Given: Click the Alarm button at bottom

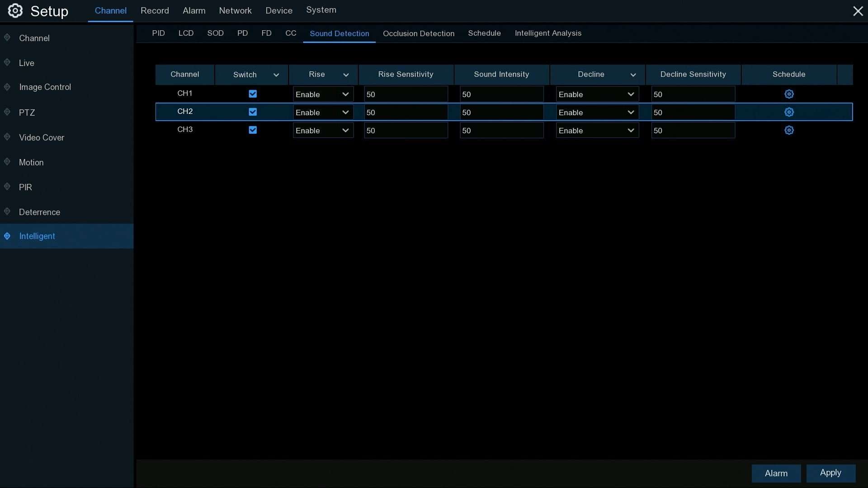Looking at the screenshot, I should [776, 473].
